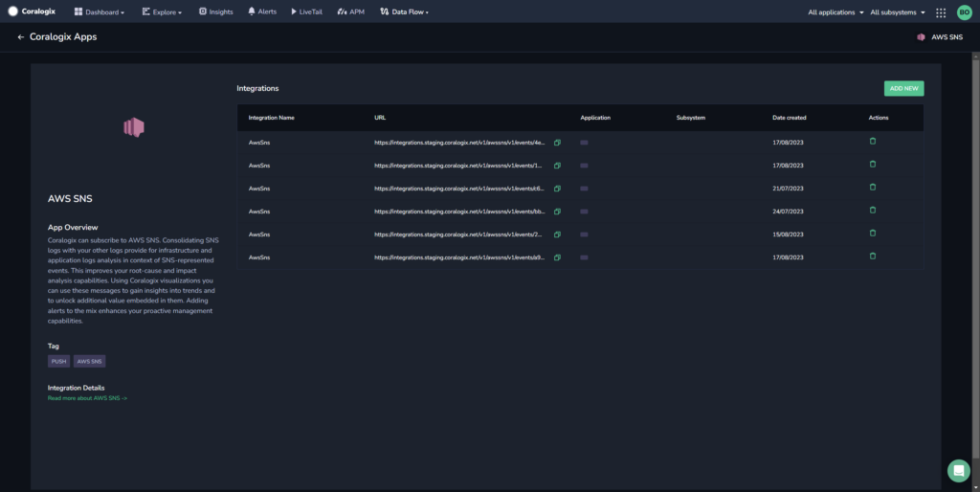This screenshot has width=980, height=492.
Task: Copy the URL ending in events/1
Action: coord(557,166)
